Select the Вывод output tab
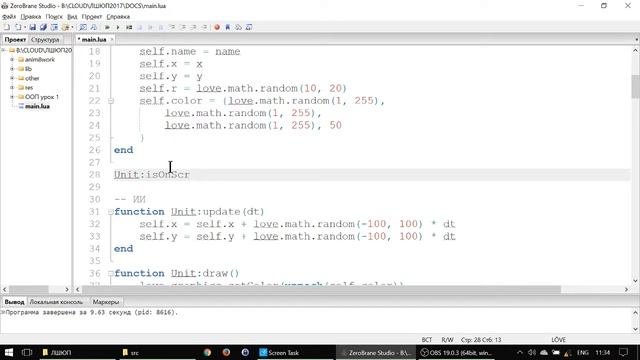 pyautogui.click(x=14, y=302)
